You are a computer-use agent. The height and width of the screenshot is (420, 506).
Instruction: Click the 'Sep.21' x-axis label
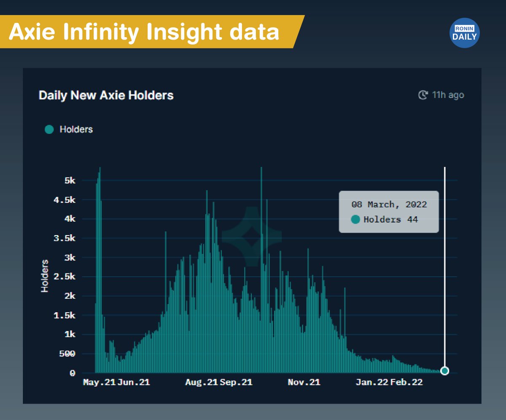click(236, 383)
